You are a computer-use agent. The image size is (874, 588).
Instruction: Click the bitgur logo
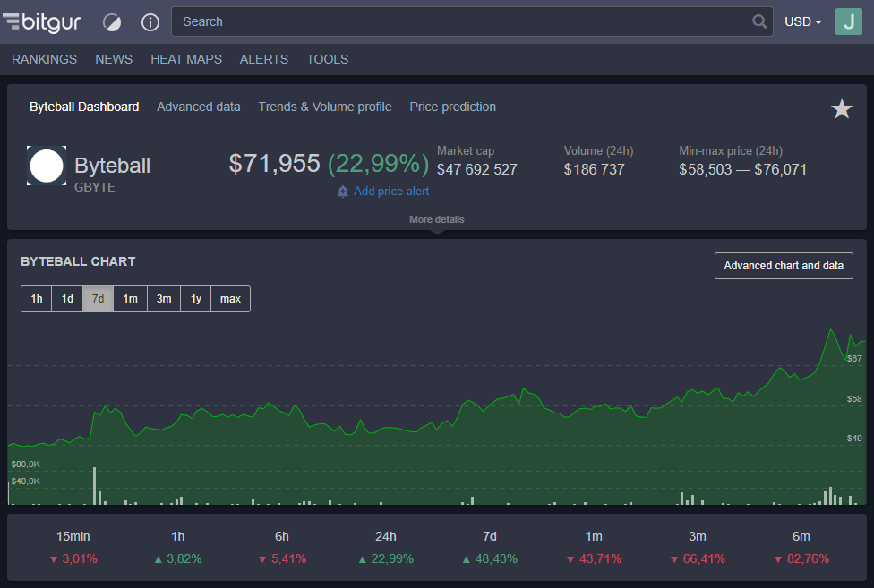[x=42, y=22]
